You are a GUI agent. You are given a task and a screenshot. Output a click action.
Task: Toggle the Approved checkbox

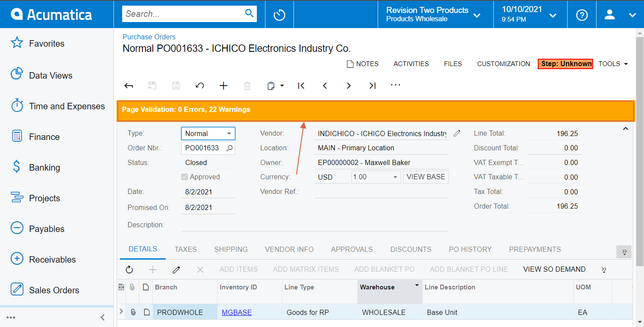(x=185, y=177)
